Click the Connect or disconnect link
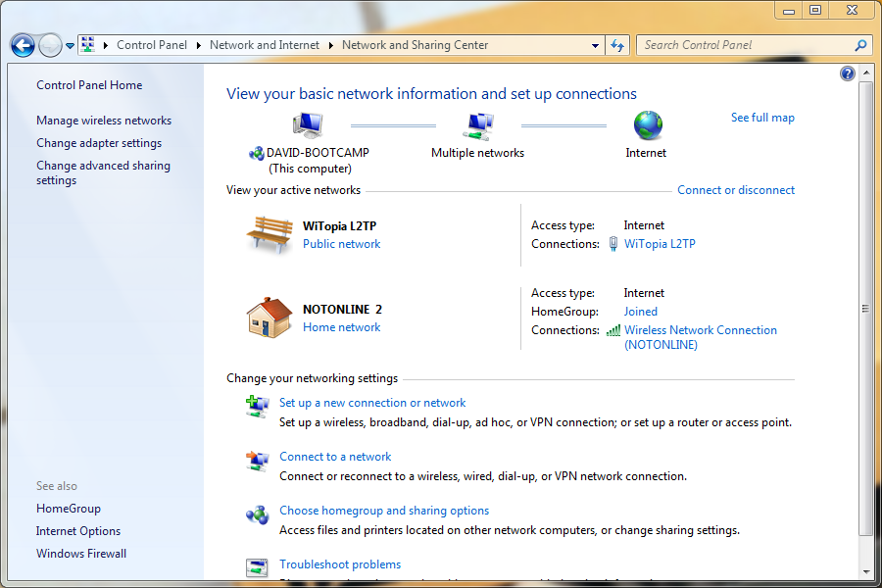Image resolution: width=882 pixels, height=588 pixels. 736,190
